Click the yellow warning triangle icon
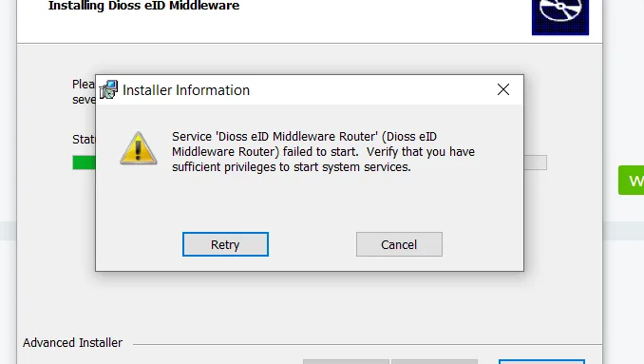Image resolution: width=644 pixels, height=364 pixels. 139,148
